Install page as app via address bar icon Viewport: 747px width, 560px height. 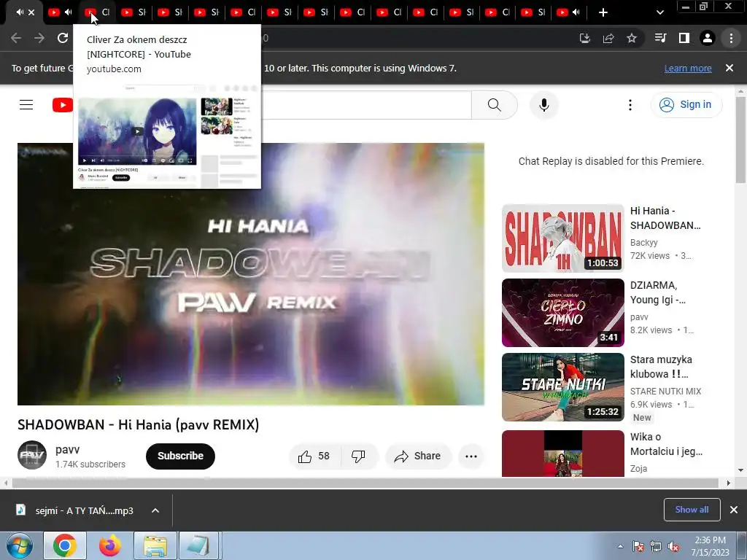click(x=584, y=38)
